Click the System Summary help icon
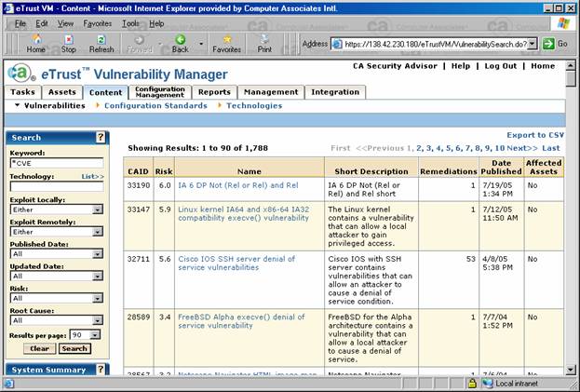Viewport: 580px width, 392px height. coord(101,370)
